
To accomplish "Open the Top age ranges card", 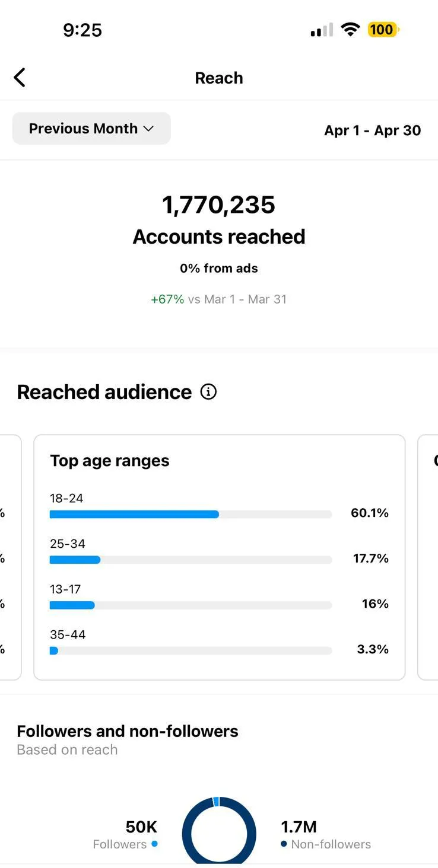I will coord(109,460).
